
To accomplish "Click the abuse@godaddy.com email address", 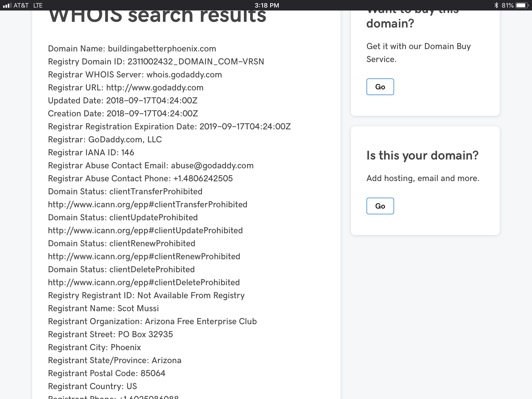I will (212, 166).
